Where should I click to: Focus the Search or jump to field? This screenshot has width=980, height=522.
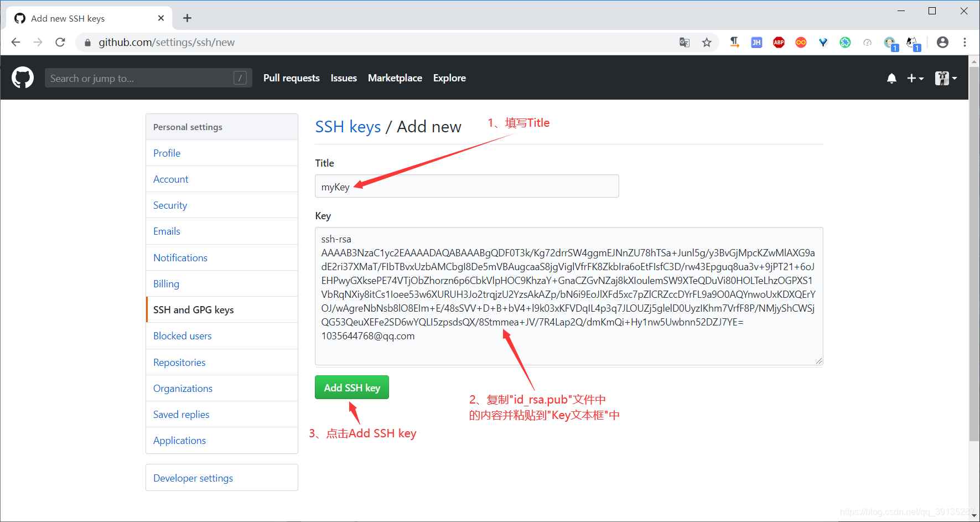(148, 78)
